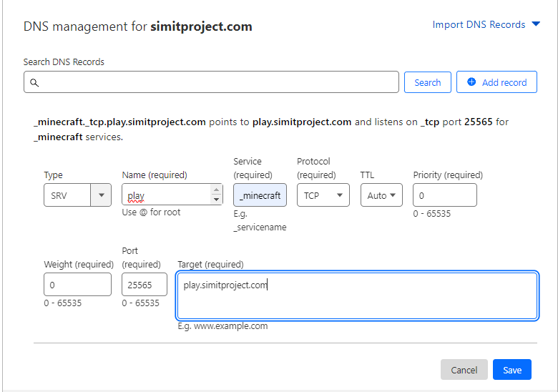Open the Import DNS Records dropdown arrow
This screenshot has height=392, width=558.
point(536,24)
